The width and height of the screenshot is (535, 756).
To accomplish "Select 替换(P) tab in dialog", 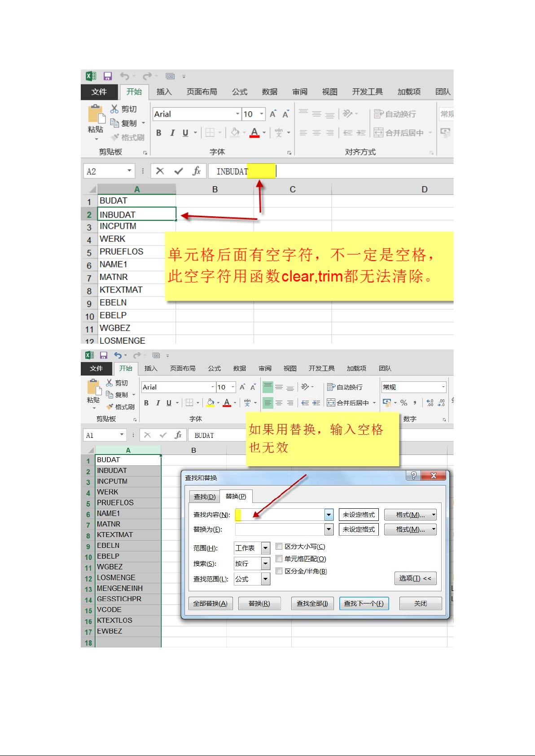I will [x=236, y=496].
